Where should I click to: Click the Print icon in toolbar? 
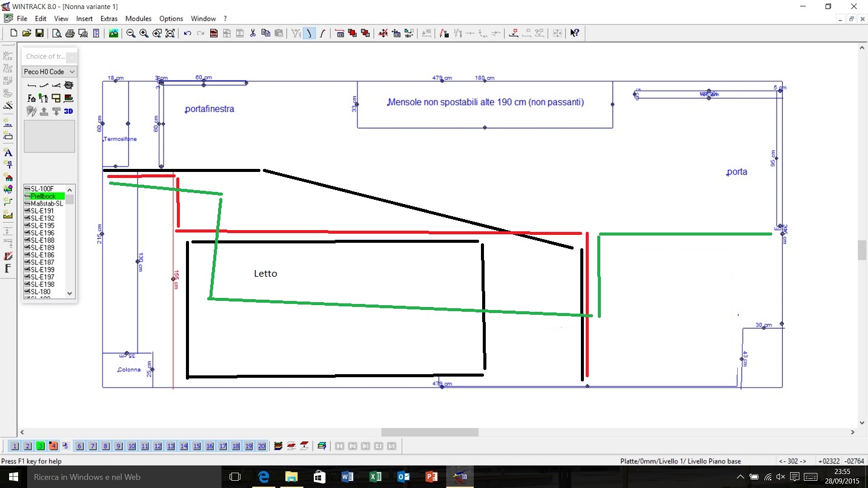coord(70,33)
